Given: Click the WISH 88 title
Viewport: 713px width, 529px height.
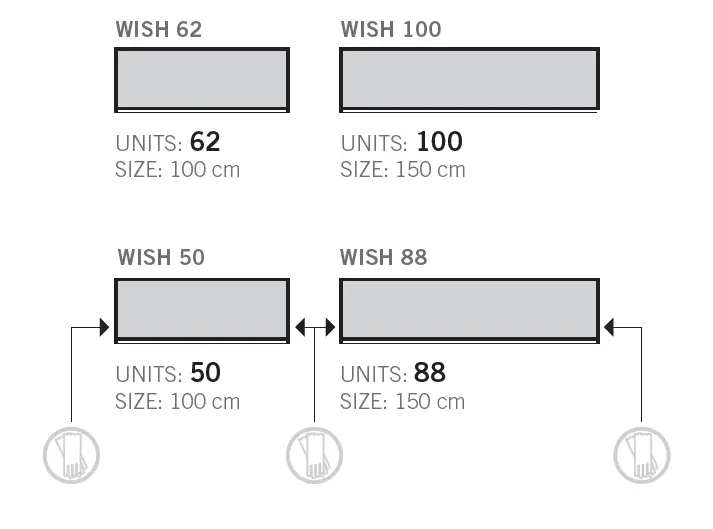Looking at the screenshot, I should point(384,257).
